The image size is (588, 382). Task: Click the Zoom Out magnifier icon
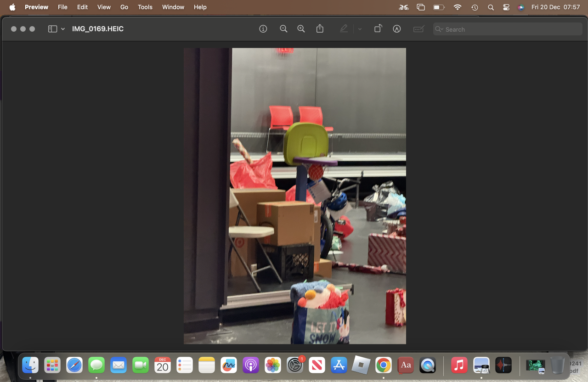[x=283, y=29]
